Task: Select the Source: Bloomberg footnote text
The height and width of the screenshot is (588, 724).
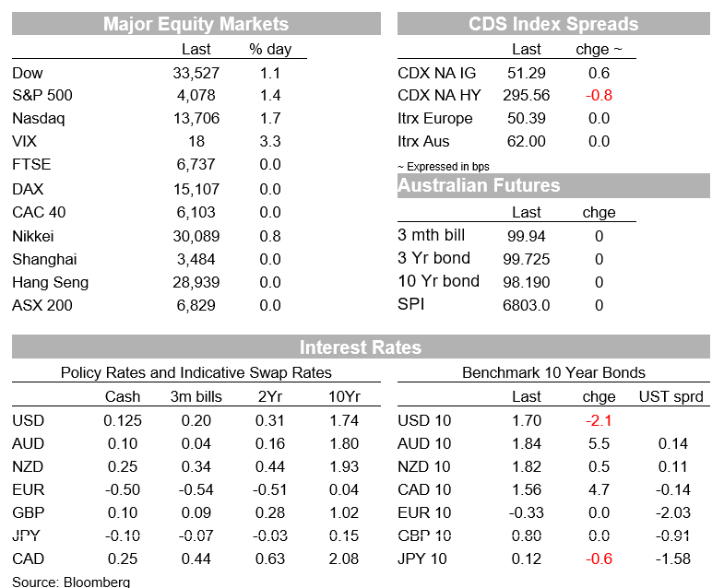Action: 71,582
